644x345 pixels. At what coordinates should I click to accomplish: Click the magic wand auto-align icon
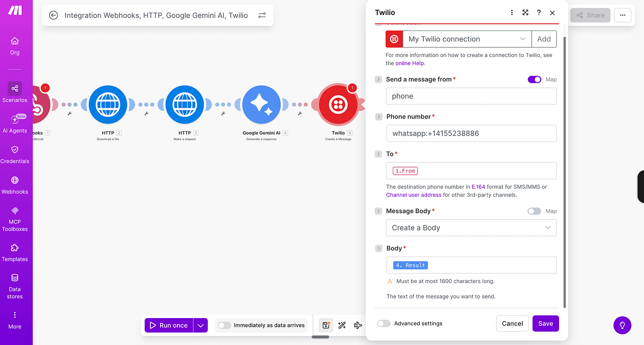point(342,326)
